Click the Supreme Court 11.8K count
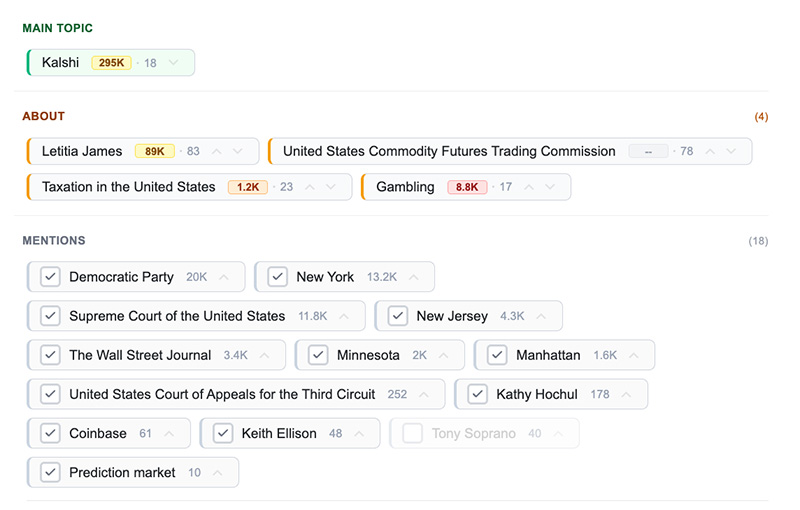 (312, 316)
